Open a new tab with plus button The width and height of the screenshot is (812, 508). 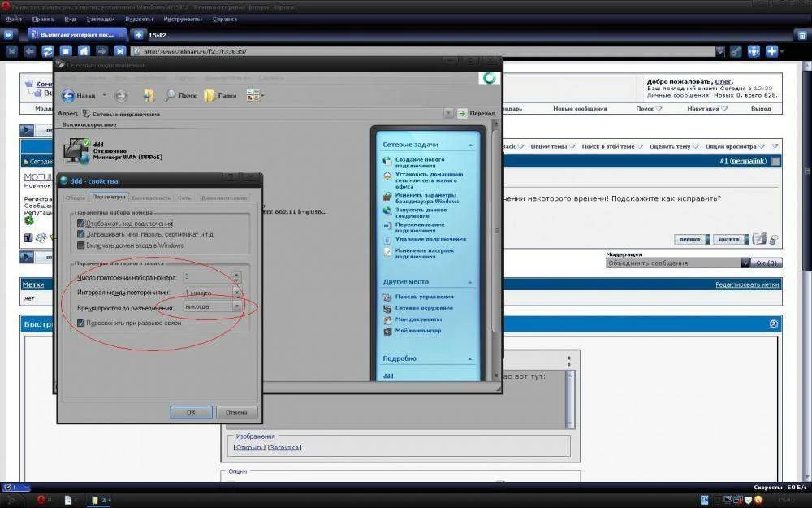pos(138,35)
